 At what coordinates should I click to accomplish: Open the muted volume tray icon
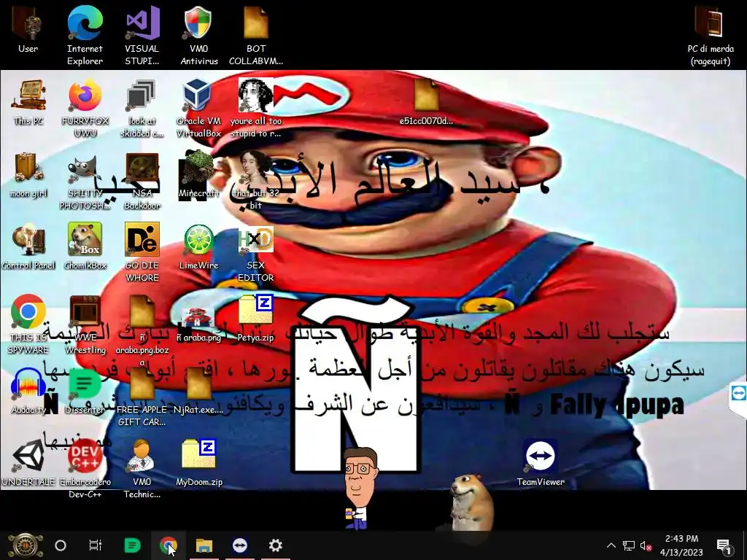[646, 545]
